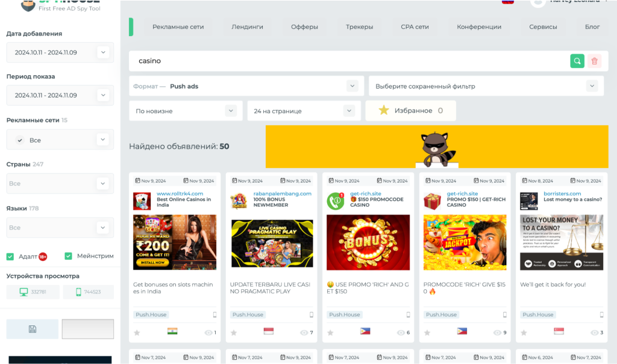Viewport: 617px width, 364px height.
Task: Uncheck the Мейнстрим checkbox
Action: (x=68, y=256)
